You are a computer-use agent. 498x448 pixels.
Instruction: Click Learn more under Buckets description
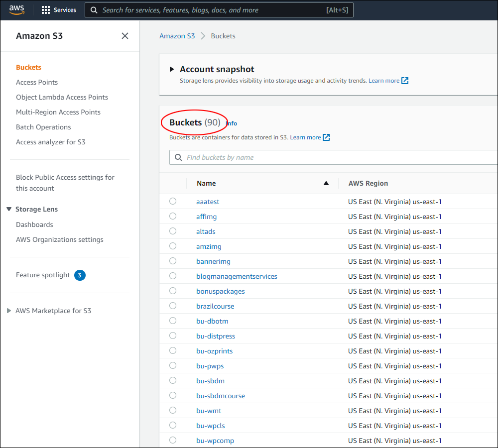pos(305,137)
